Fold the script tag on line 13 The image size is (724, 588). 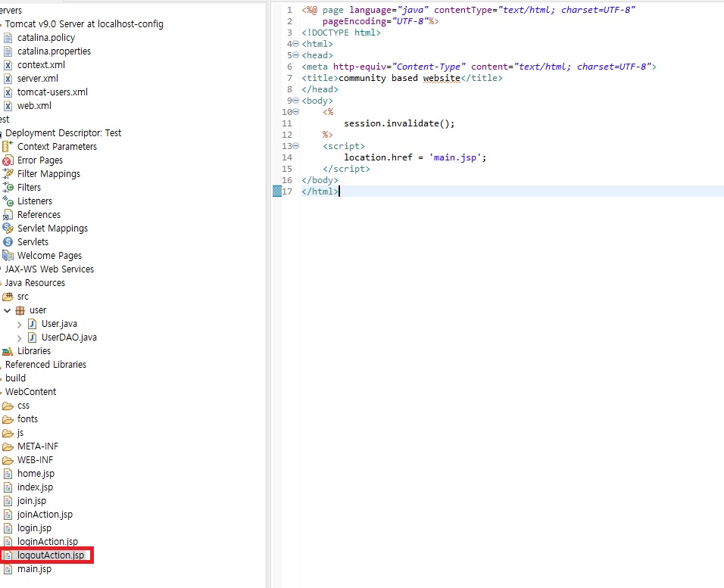(x=296, y=146)
